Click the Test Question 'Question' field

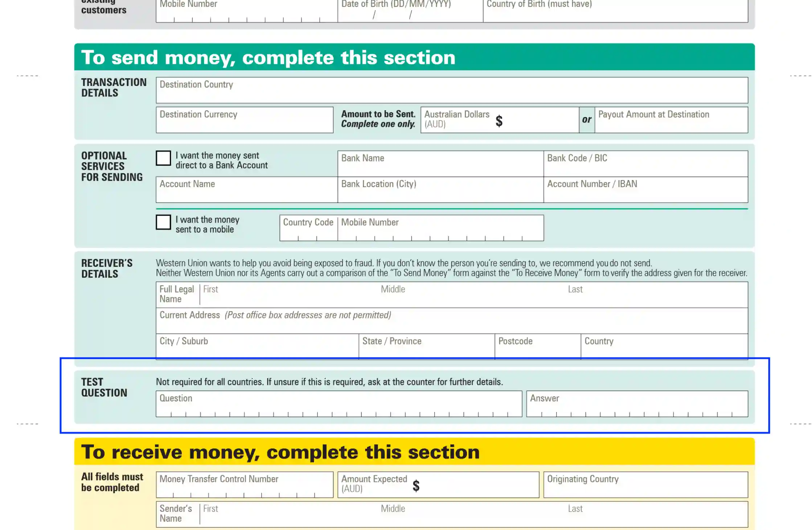339,404
